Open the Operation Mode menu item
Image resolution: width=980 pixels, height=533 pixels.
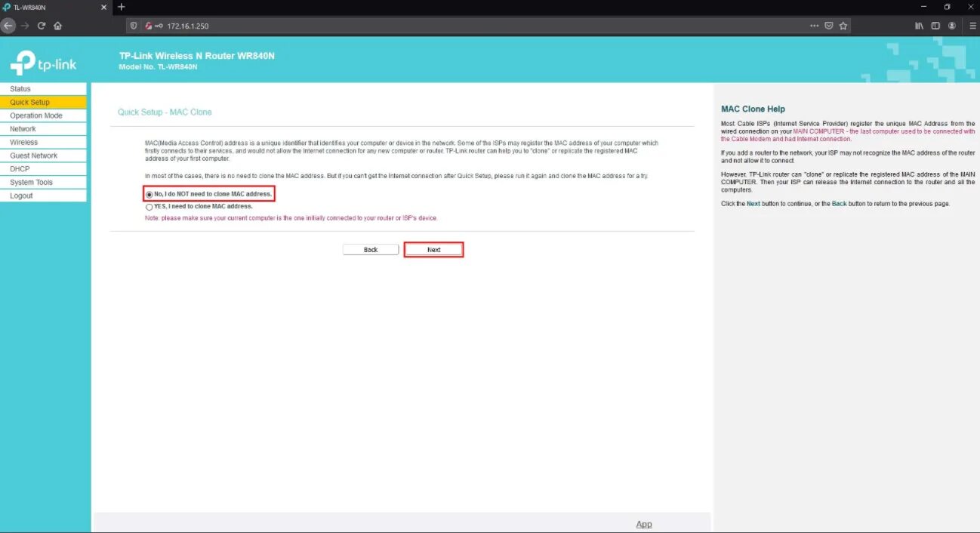coord(43,116)
